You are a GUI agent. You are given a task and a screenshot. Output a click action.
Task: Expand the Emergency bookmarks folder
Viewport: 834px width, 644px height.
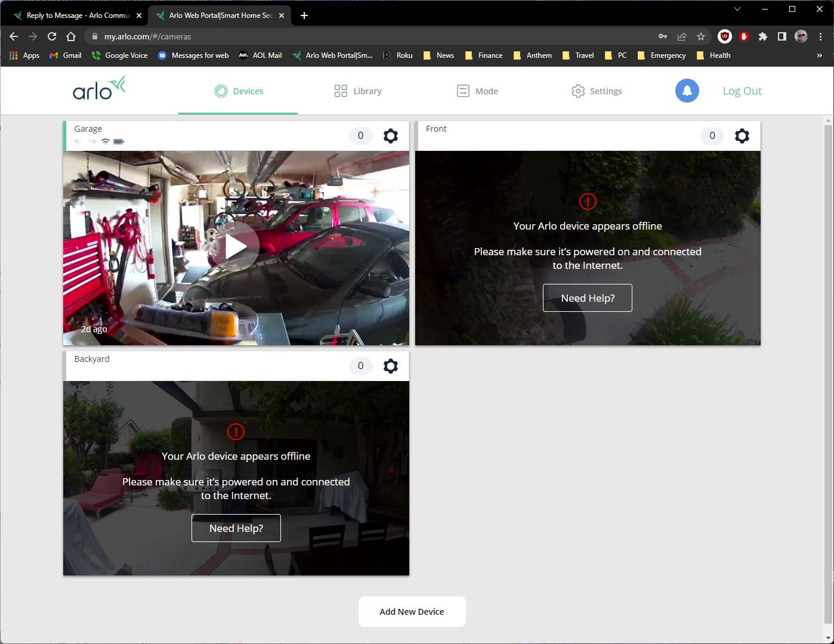pyautogui.click(x=662, y=55)
